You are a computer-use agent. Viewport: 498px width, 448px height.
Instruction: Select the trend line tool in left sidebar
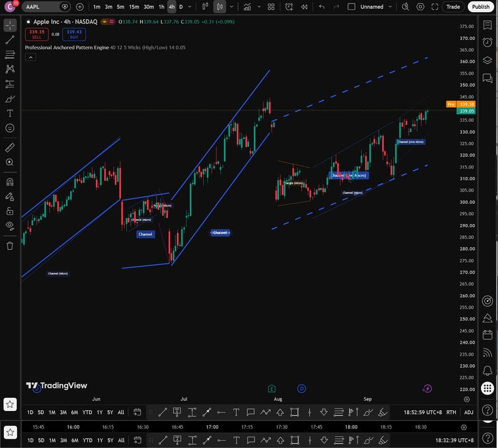[x=10, y=40]
